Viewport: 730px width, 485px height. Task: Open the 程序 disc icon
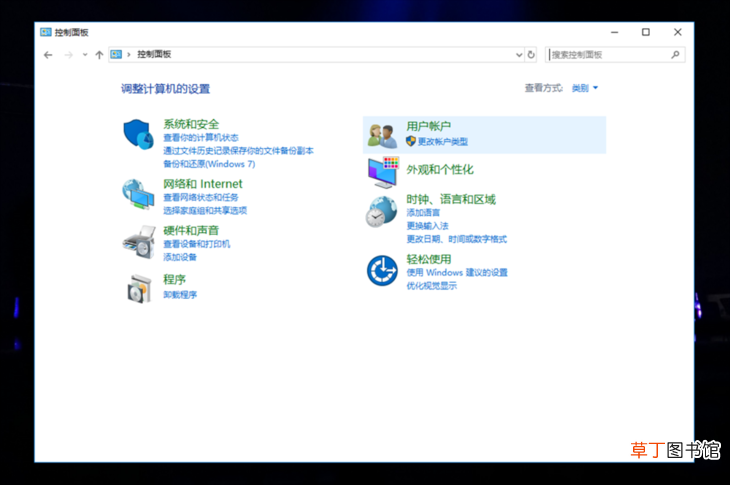tap(139, 289)
